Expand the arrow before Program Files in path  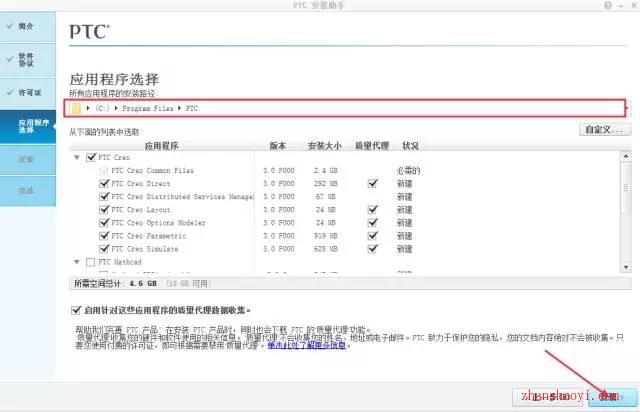116,108
